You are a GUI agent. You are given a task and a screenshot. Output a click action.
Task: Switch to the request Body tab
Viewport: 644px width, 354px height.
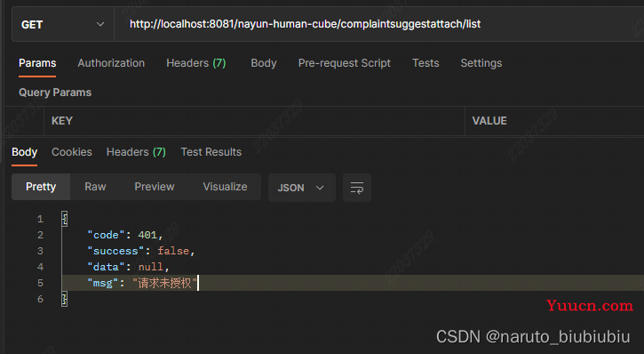tap(264, 63)
